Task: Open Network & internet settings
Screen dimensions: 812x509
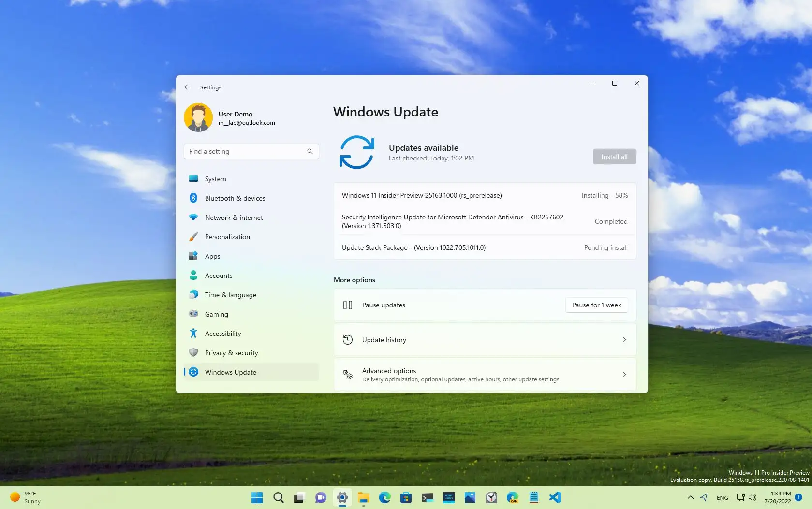Action: click(x=251, y=218)
